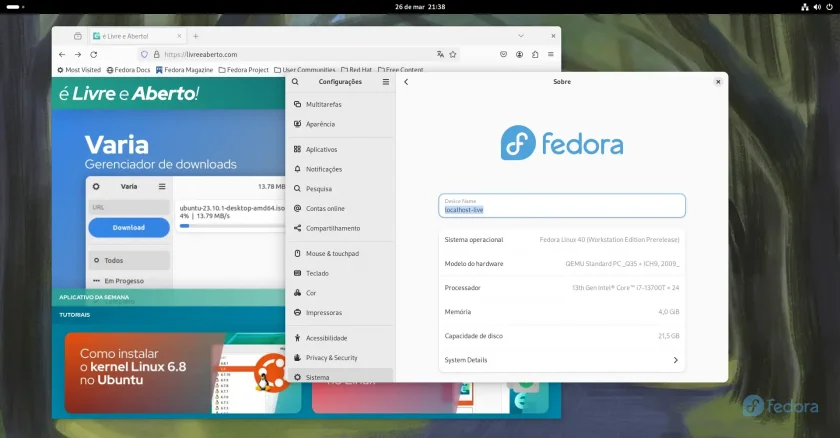Open the Fedora Magazine bookmark
840x438 pixels.
point(184,70)
